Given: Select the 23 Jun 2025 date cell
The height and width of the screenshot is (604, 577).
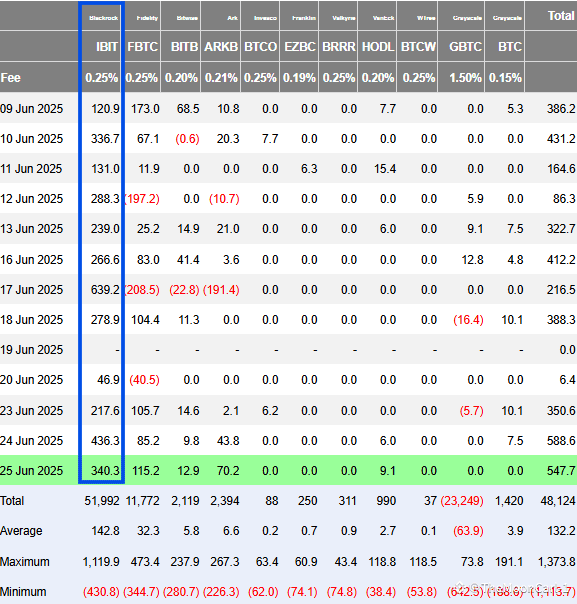Looking at the screenshot, I should (x=32, y=411).
